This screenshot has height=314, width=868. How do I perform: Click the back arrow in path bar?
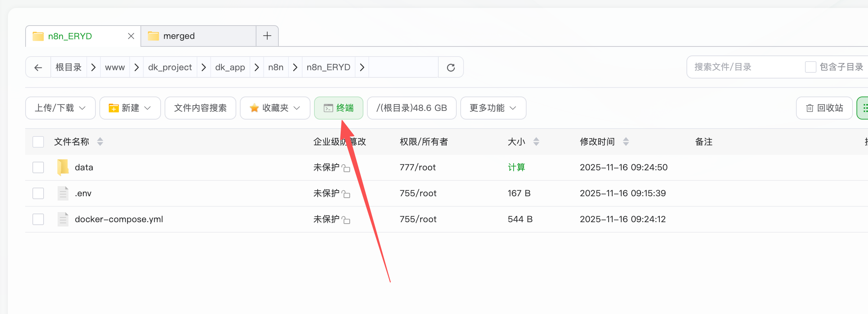(x=38, y=67)
